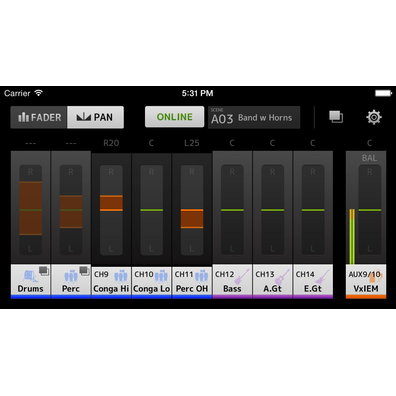The image size is (396, 396).
Task: Select the Perc channel name label
Action: click(x=71, y=289)
